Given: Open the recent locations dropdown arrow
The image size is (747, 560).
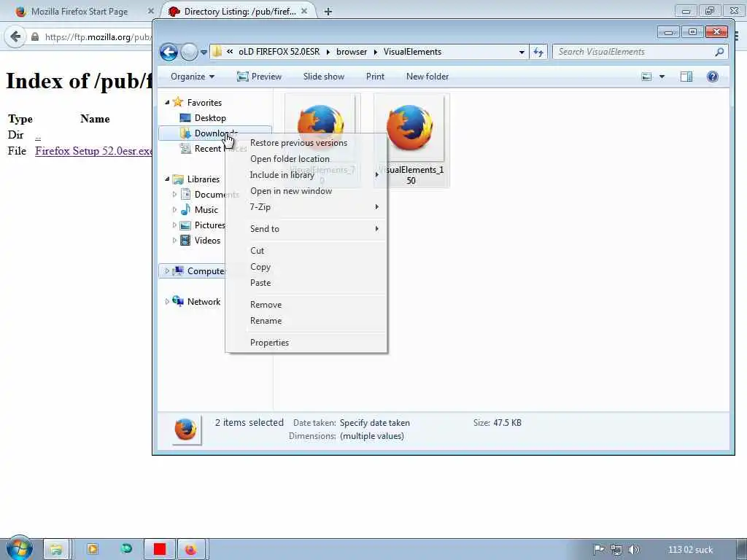Looking at the screenshot, I should coord(204,52).
